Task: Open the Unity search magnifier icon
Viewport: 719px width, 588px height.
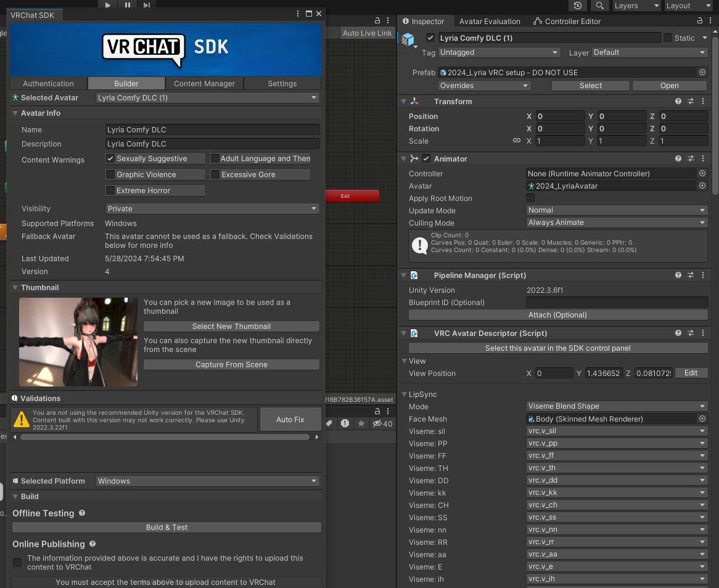Action: (599, 6)
